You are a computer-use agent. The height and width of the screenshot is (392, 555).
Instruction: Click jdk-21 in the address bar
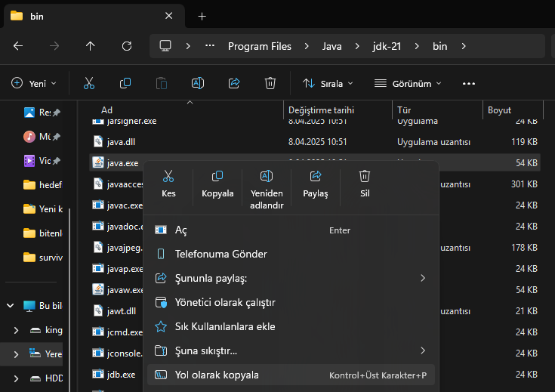387,46
